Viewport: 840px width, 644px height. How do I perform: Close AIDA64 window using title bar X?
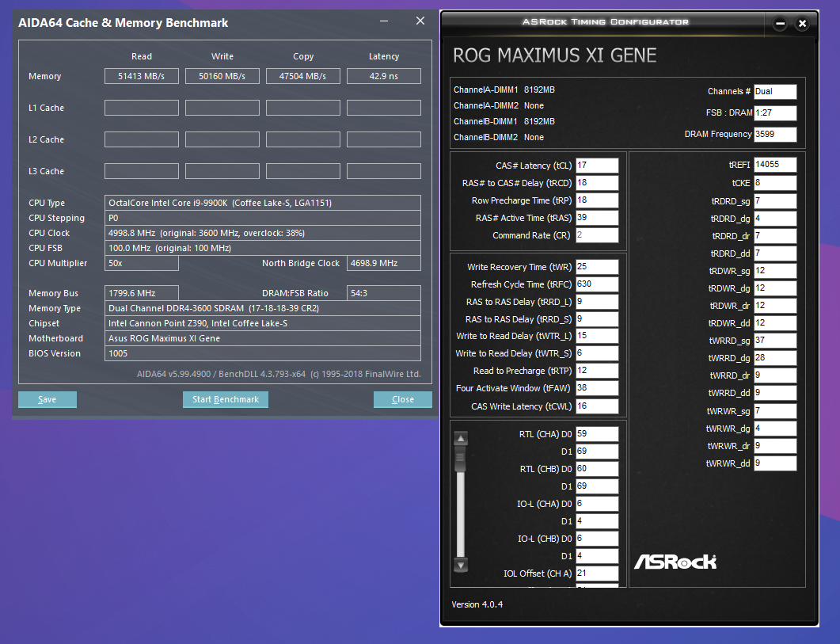[x=420, y=21]
